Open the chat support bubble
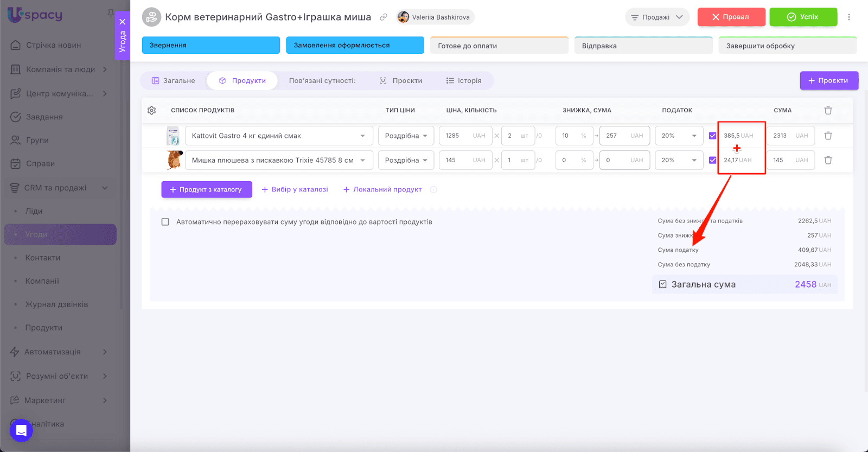 (x=21, y=430)
